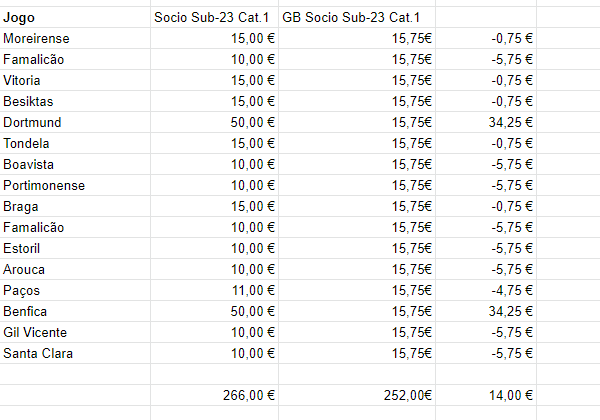Click the 252,00€ total cell
600x420 pixels.
coord(357,395)
